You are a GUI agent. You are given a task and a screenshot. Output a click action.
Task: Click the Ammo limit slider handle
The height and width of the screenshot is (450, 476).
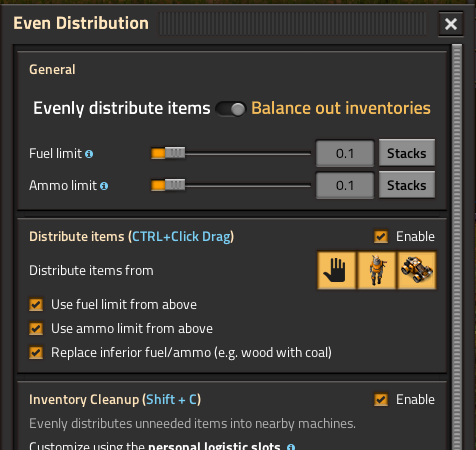click(175, 185)
